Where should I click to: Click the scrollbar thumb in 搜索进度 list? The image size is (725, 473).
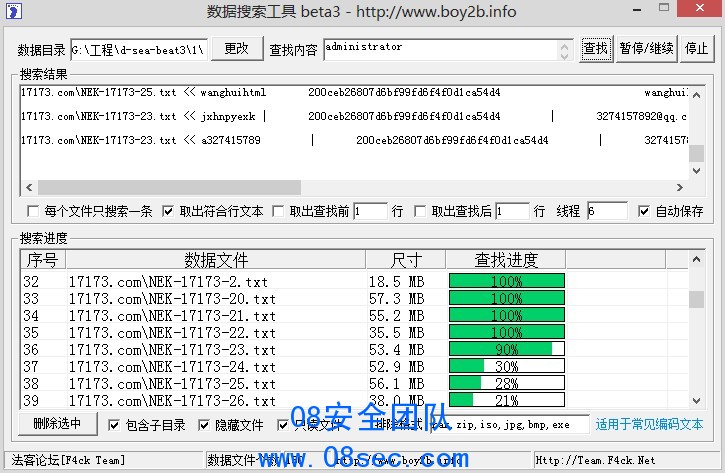pyautogui.click(x=697, y=299)
